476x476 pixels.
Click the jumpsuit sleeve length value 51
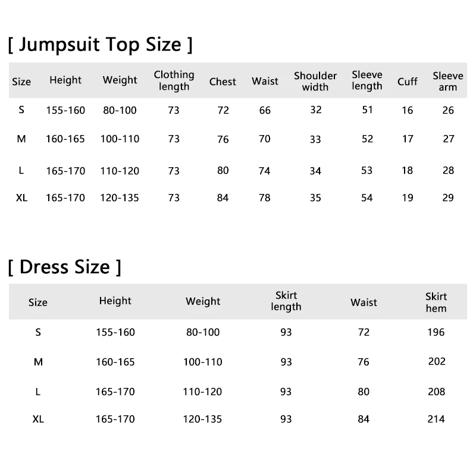pos(367,110)
